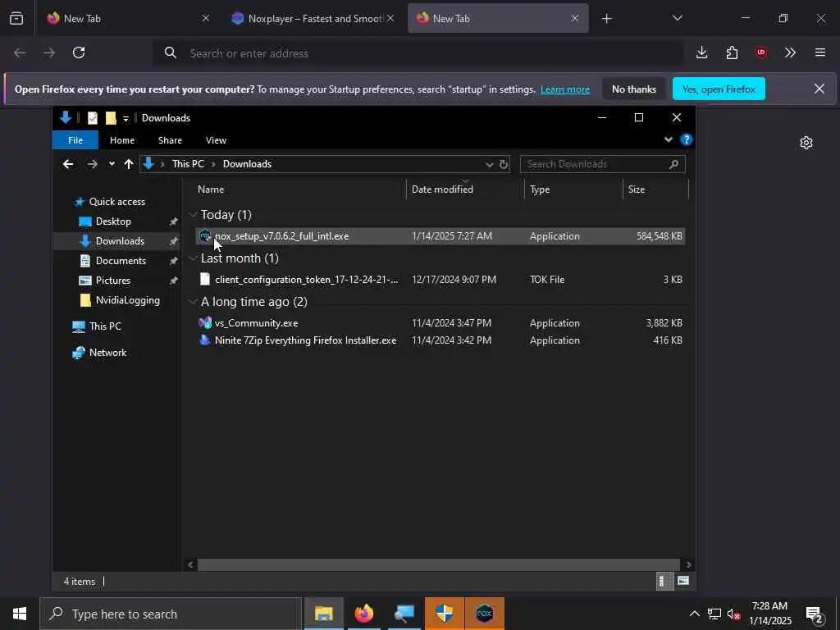The image size is (840, 630).
Task: Open Firefox extensions puzzle icon
Action: coord(732,52)
